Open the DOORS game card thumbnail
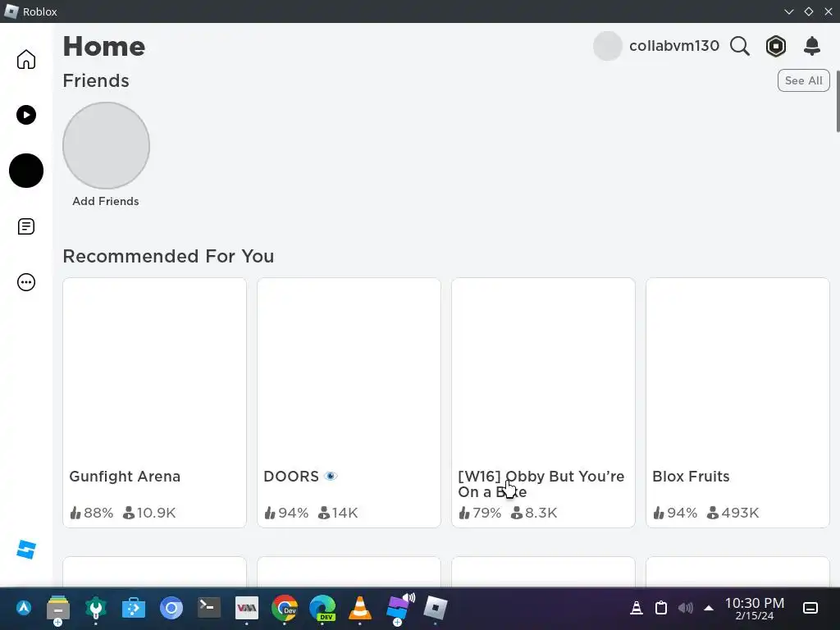The image size is (840, 630). click(x=349, y=370)
